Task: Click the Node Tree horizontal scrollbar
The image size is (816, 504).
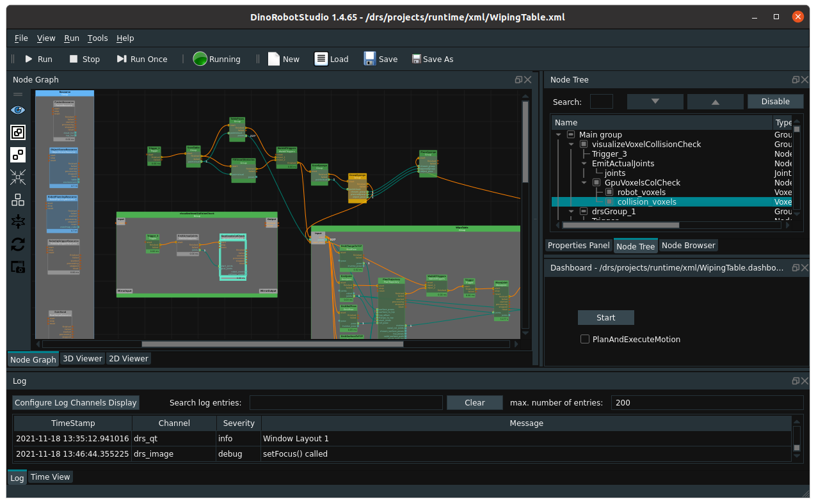Action: click(621, 225)
